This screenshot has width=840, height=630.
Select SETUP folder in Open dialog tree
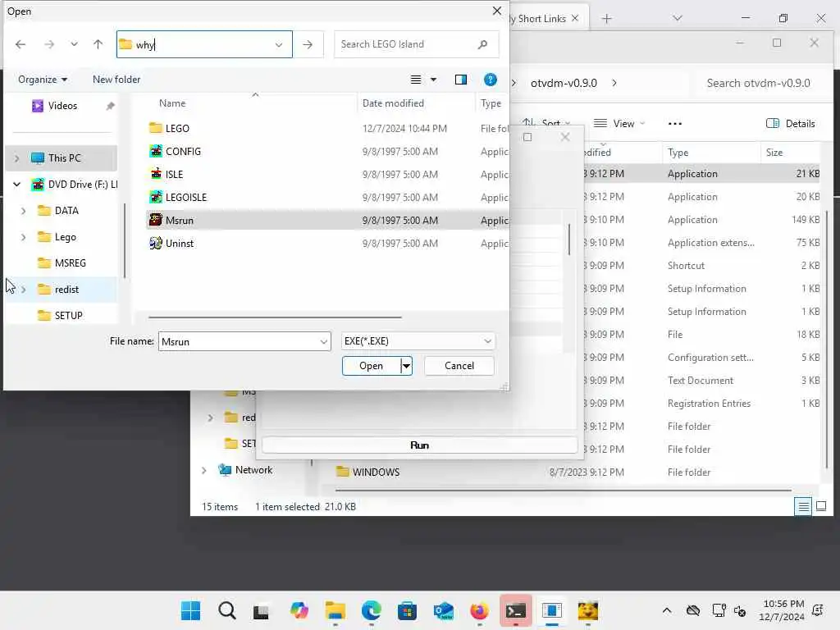point(61,316)
